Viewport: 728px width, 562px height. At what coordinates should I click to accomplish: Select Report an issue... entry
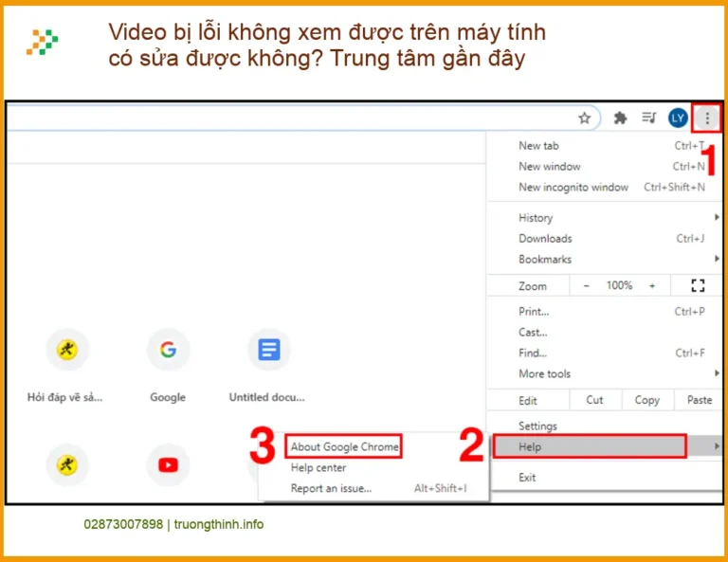(x=373, y=488)
